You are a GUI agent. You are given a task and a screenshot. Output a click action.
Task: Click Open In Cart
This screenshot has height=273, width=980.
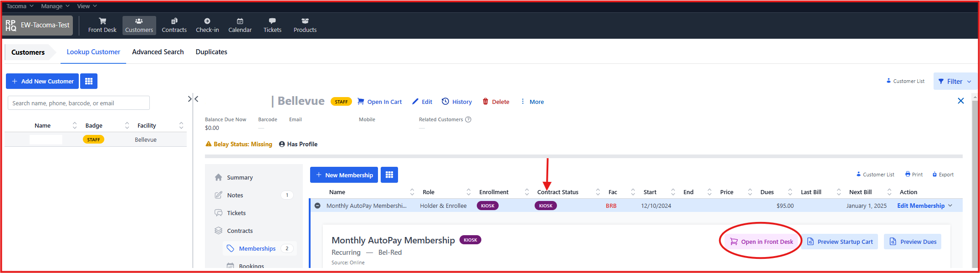[380, 102]
